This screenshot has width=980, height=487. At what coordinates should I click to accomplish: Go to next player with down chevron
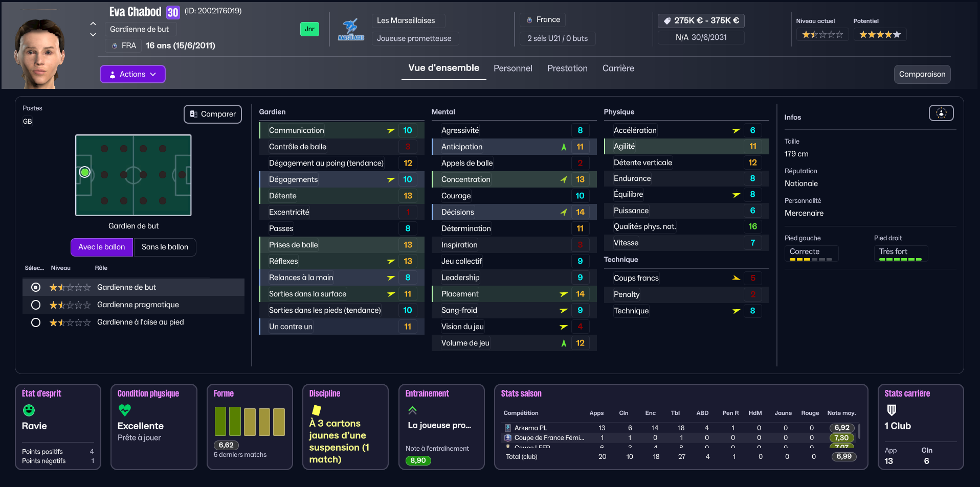click(x=93, y=35)
